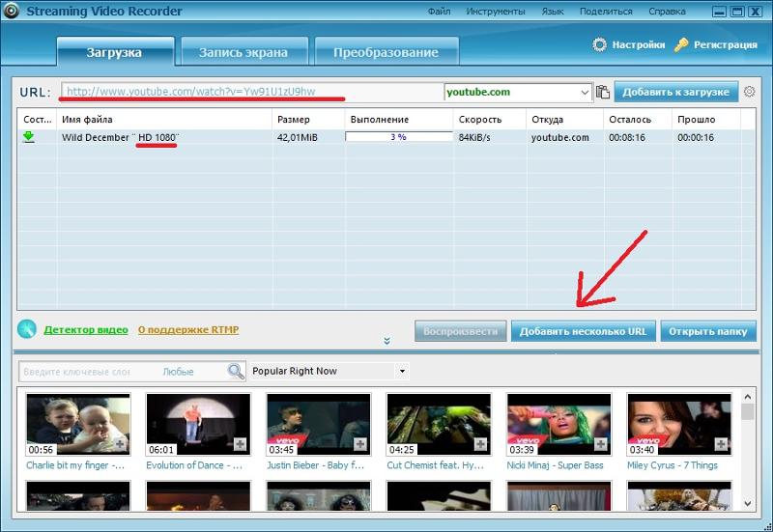Screen dimensions: 773x532
Task: Click Добавить к загрузке button
Action: click(675, 92)
